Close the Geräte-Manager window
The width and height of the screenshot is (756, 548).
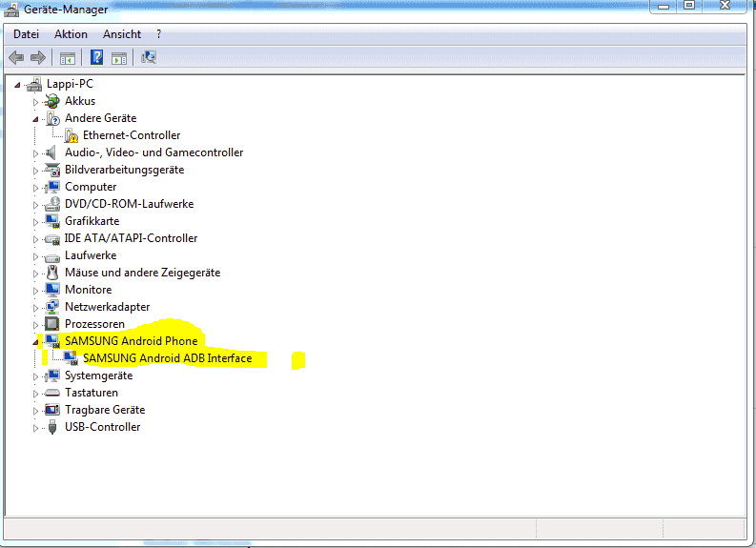coord(725,6)
